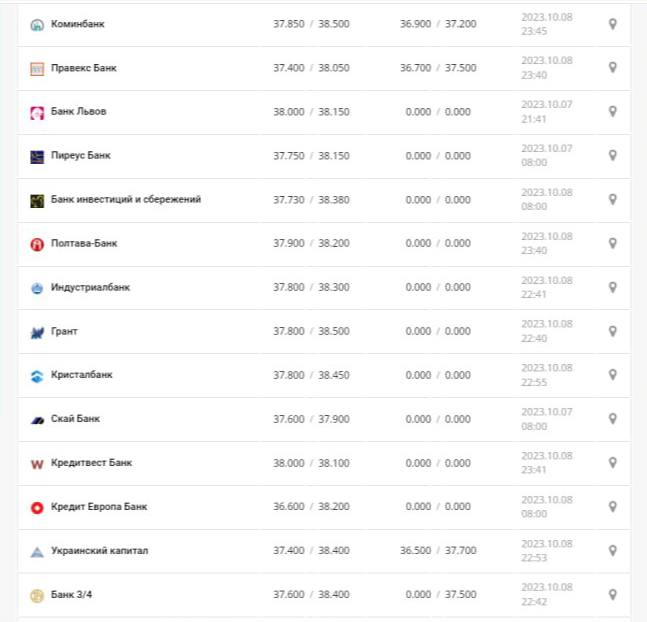Open map pin for Коминбанк

613,24
